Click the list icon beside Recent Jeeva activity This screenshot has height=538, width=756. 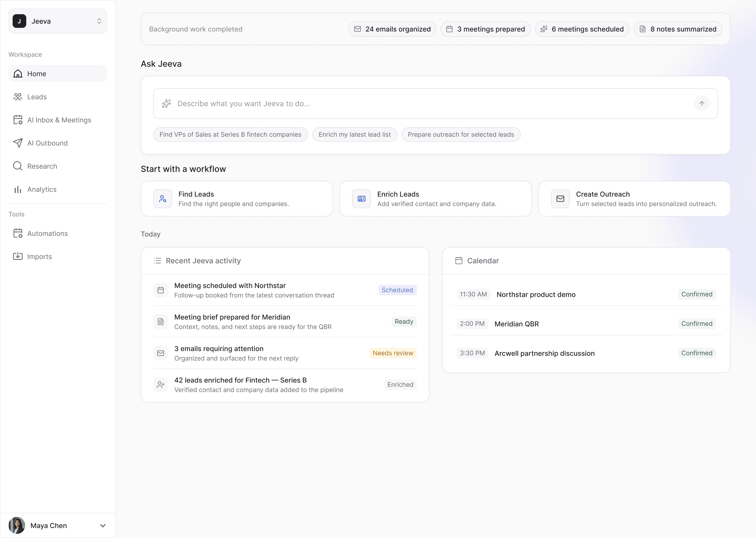(157, 261)
